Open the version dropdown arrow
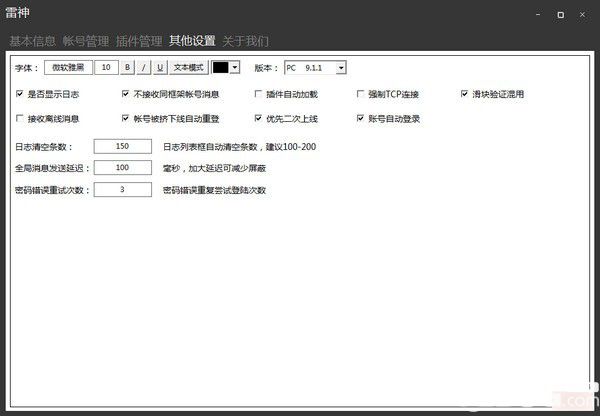The width and height of the screenshot is (600, 416). 341,68
